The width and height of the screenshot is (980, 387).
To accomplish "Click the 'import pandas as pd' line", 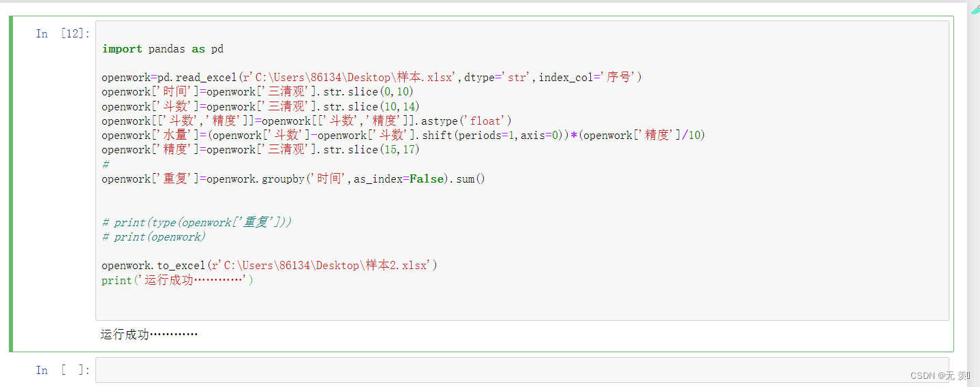I will pos(163,49).
